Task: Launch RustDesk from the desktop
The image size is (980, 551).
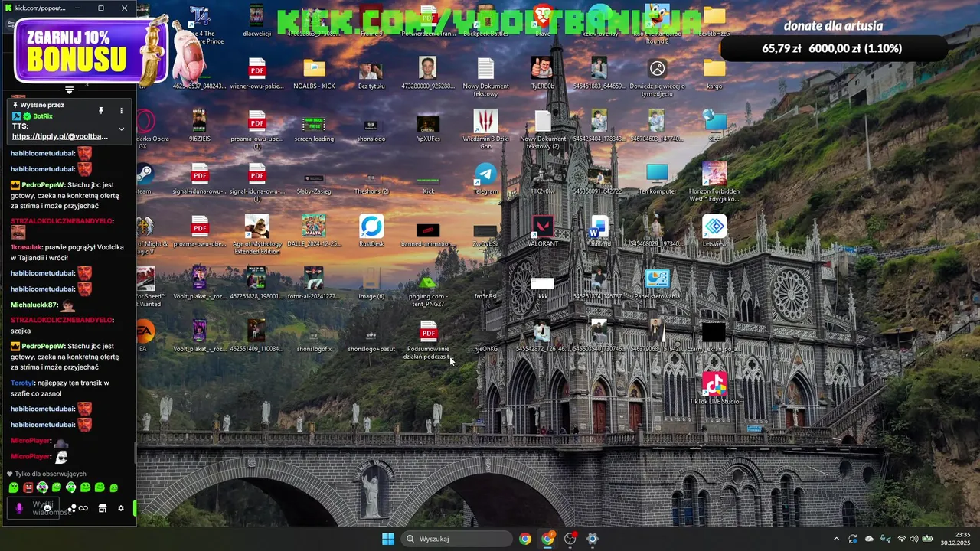Action: point(371,231)
